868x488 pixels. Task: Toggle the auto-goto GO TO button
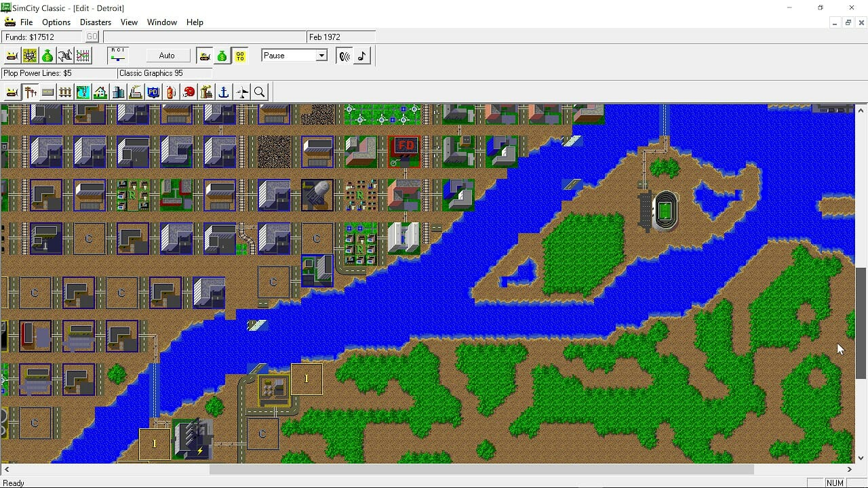coord(240,56)
